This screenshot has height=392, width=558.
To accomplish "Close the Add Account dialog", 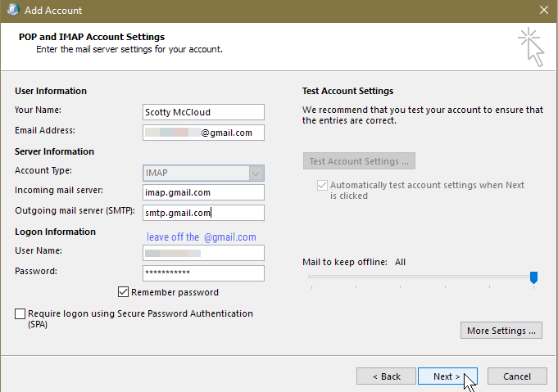I will pyautogui.click(x=544, y=11).
